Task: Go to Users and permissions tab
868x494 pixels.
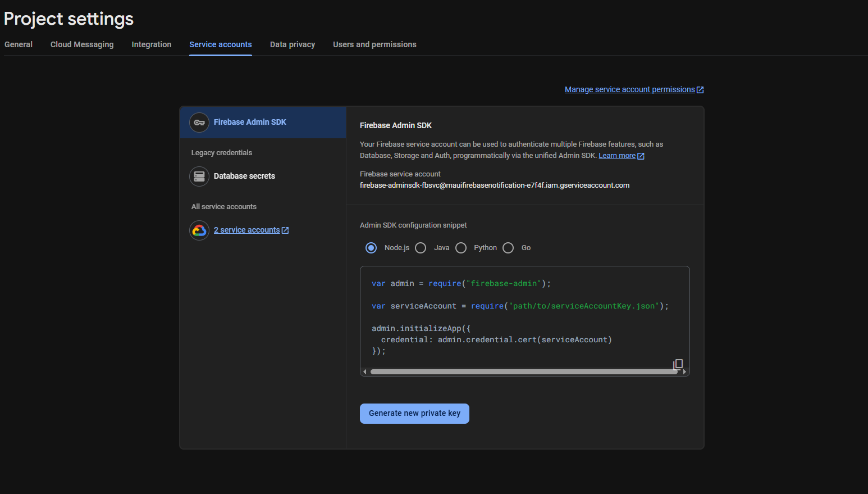Action: 374,44
